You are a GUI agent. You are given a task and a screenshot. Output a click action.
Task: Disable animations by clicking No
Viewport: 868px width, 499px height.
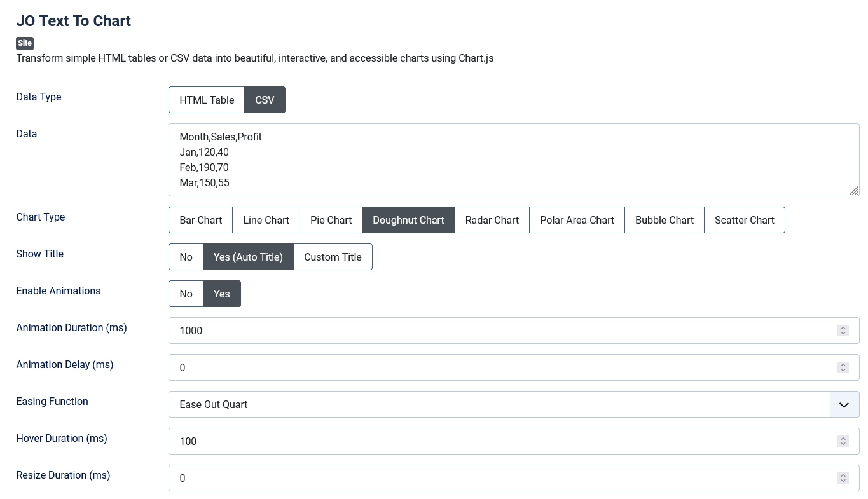point(186,294)
